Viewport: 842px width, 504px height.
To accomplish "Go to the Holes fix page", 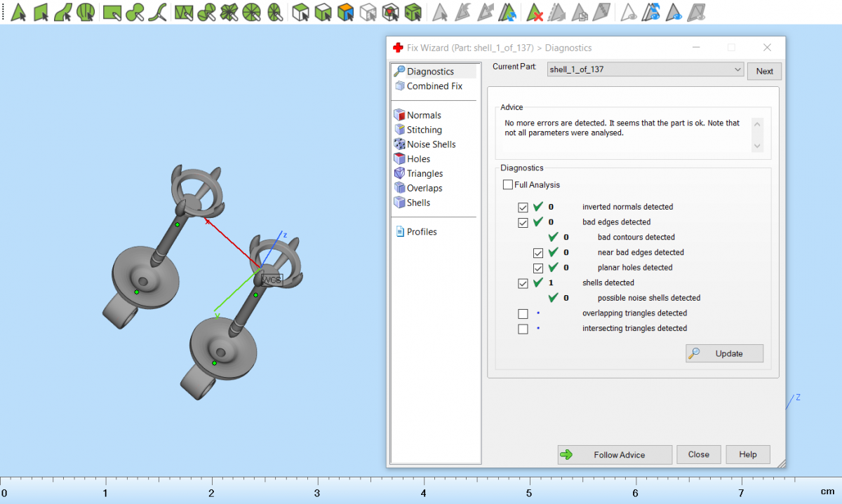I will click(418, 159).
